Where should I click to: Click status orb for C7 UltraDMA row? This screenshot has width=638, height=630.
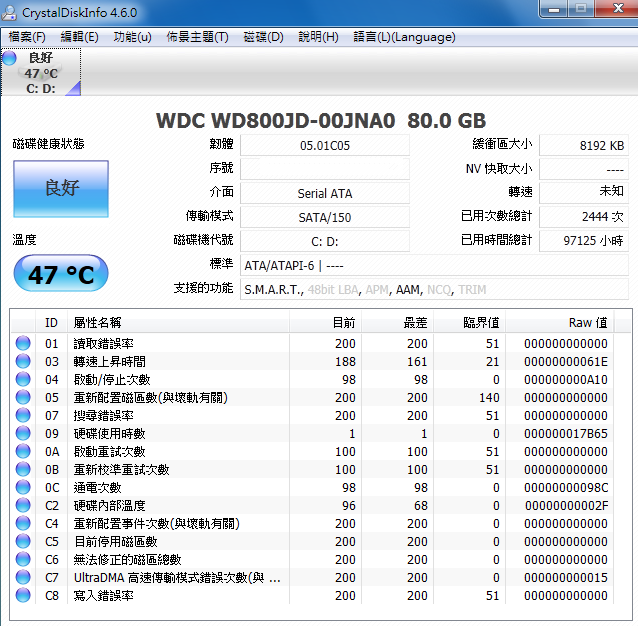pyautogui.click(x=23, y=577)
